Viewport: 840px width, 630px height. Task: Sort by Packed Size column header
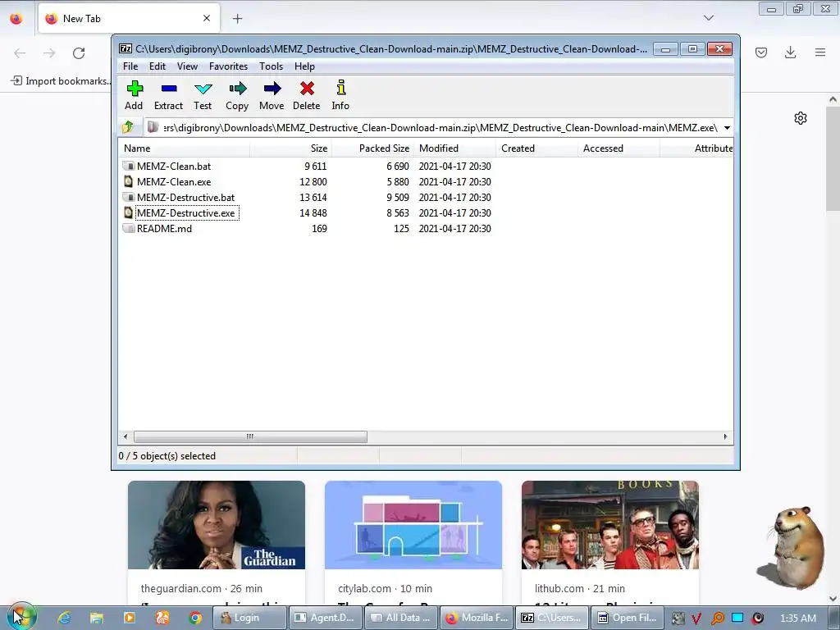point(372,148)
